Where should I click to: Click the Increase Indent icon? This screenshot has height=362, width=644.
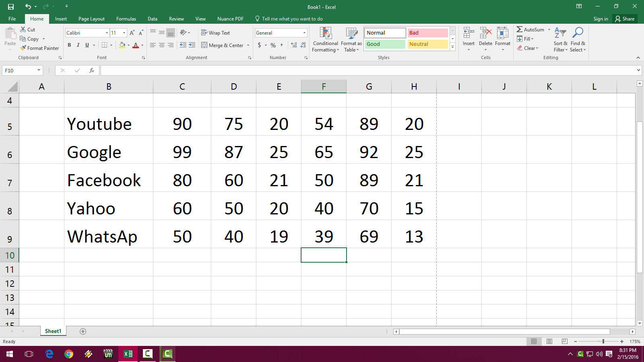coord(192,45)
